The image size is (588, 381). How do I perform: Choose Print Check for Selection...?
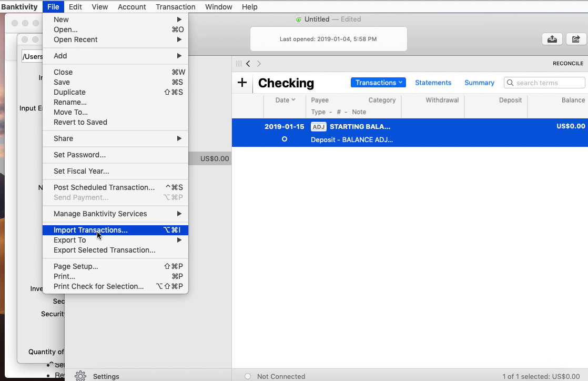click(115, 286)
